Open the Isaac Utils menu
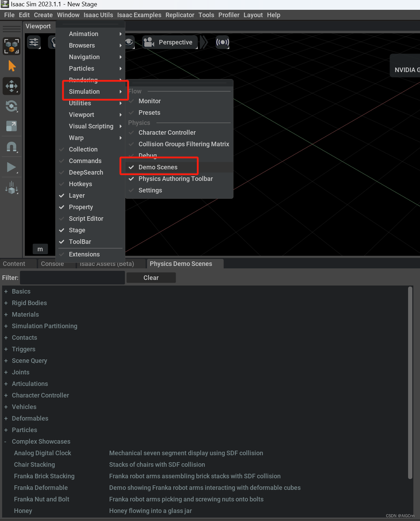 pyautogui.click(x=98, y=15)
